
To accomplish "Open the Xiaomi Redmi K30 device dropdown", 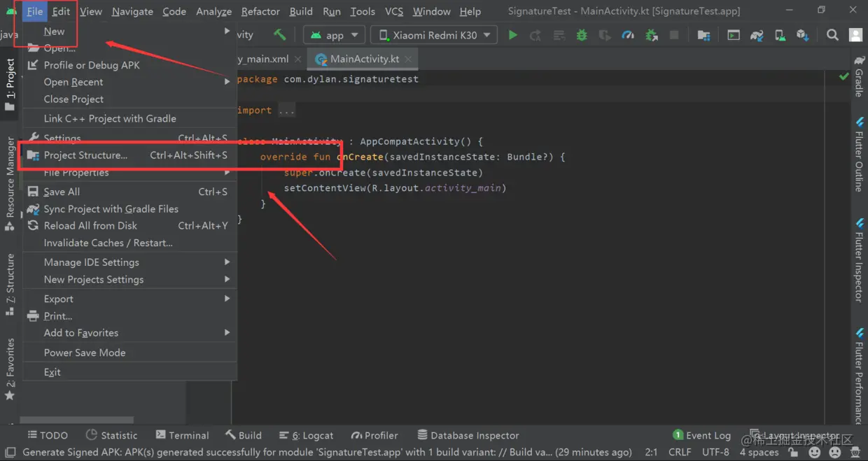I will [434, 35].
